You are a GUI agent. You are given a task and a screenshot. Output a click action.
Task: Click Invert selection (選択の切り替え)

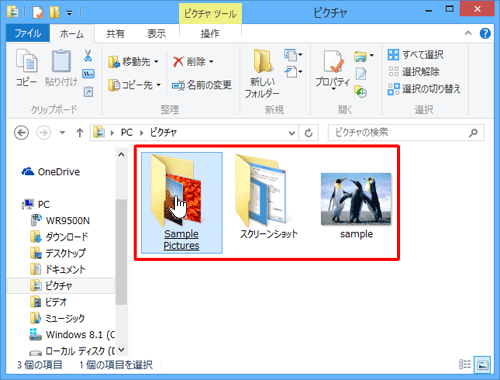coord(424,89)
